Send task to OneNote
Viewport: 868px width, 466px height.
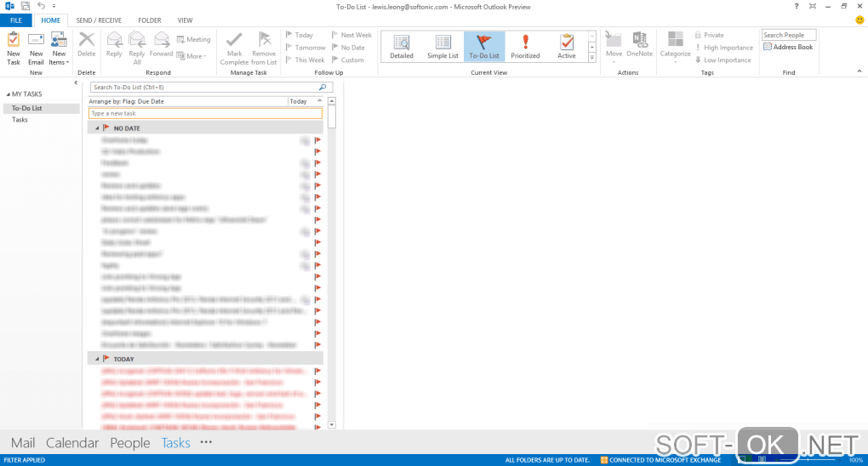pyautogui.click(x=639, y=45)
